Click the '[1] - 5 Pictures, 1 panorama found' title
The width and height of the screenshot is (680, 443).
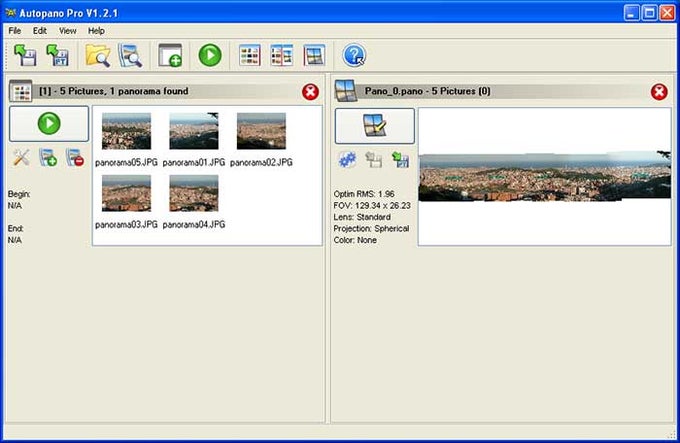tap(114, 91)
